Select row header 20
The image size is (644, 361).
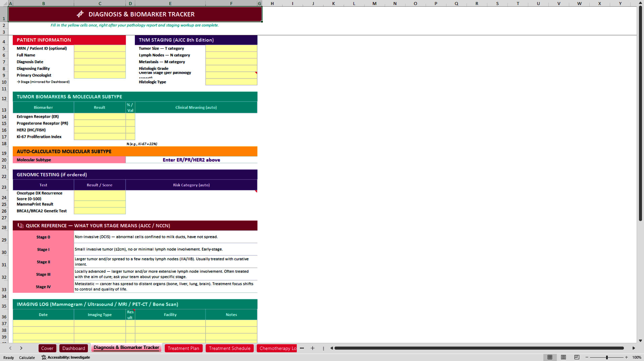click(4, 160)
